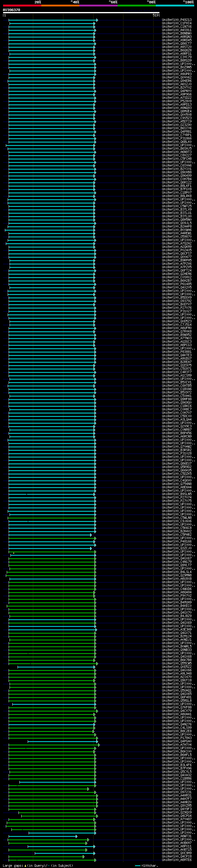The image size is (197, 868).
Task: Select hit UniRef100_B8NBW0
Action: point(177,33)
